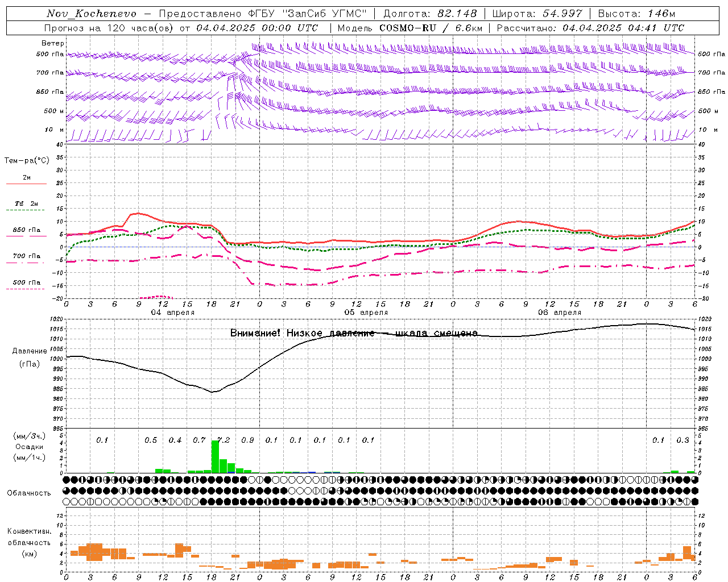Click the Ветер panel label

click(53, 43)
